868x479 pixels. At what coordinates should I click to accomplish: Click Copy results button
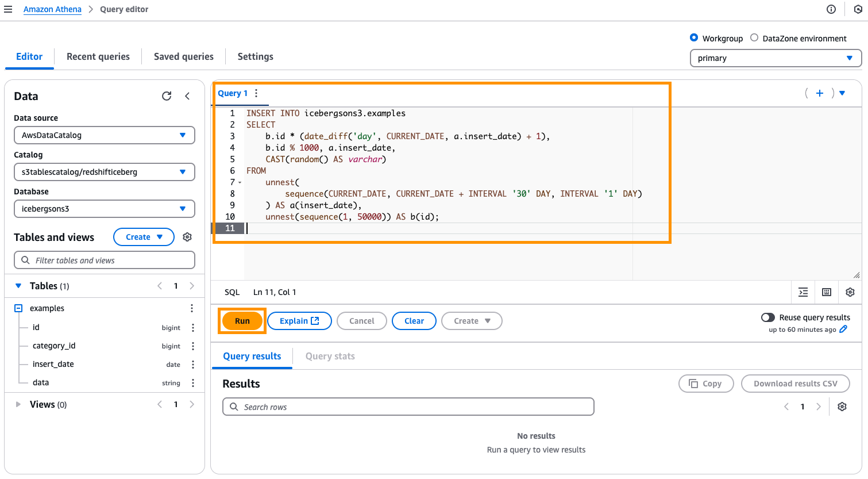tap(706, 384)
